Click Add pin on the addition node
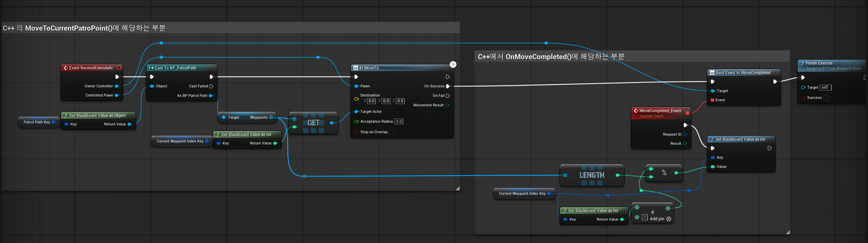 [660, 219]
